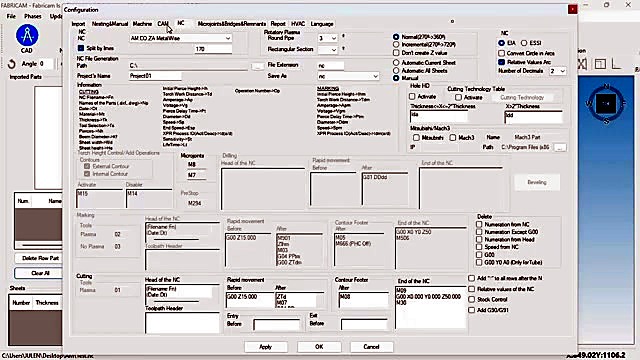The height and width of the screenshot is (360, 640).
Task: Open the Machine tab
Action: coord(142,24)
